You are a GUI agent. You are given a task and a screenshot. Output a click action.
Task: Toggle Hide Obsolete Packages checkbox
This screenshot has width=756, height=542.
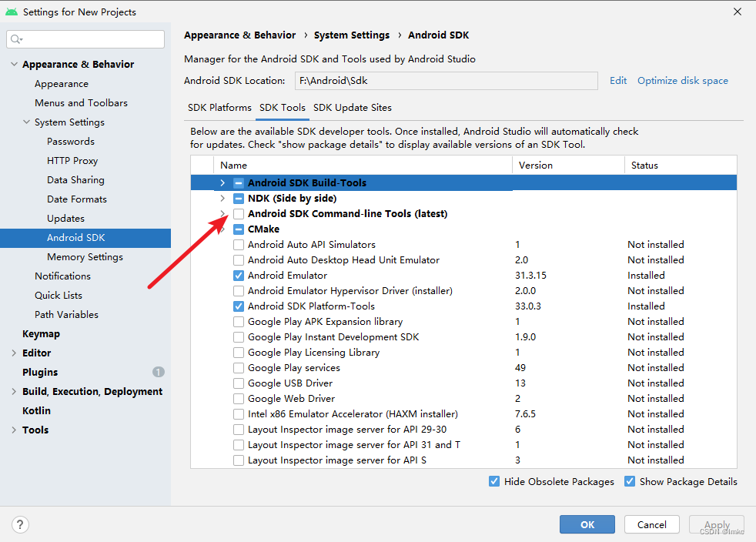coord(494,481)
